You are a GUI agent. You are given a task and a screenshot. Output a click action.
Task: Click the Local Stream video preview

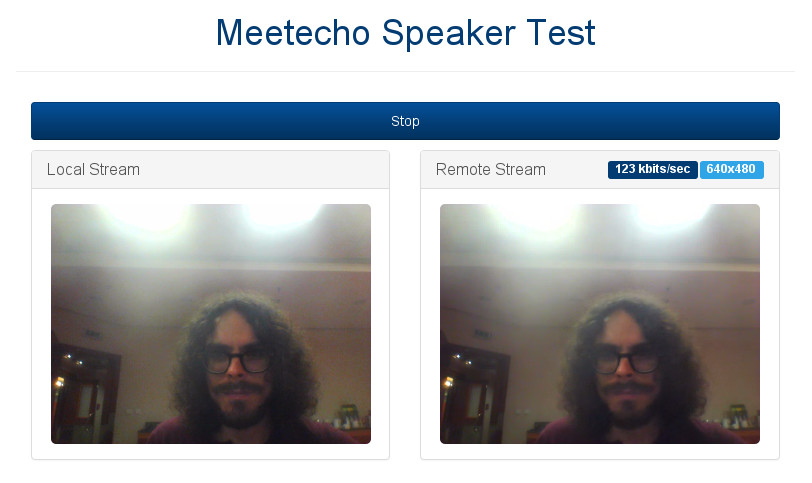[211, 324]
